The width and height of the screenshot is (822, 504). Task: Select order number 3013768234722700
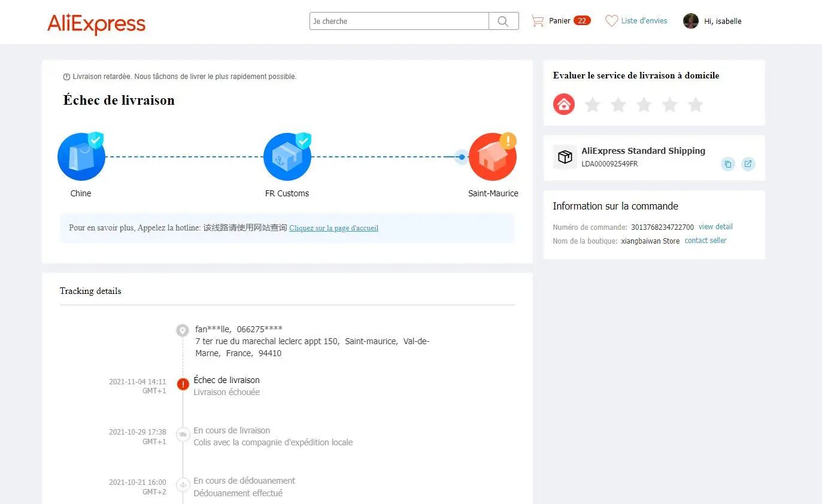coord(662,227)
